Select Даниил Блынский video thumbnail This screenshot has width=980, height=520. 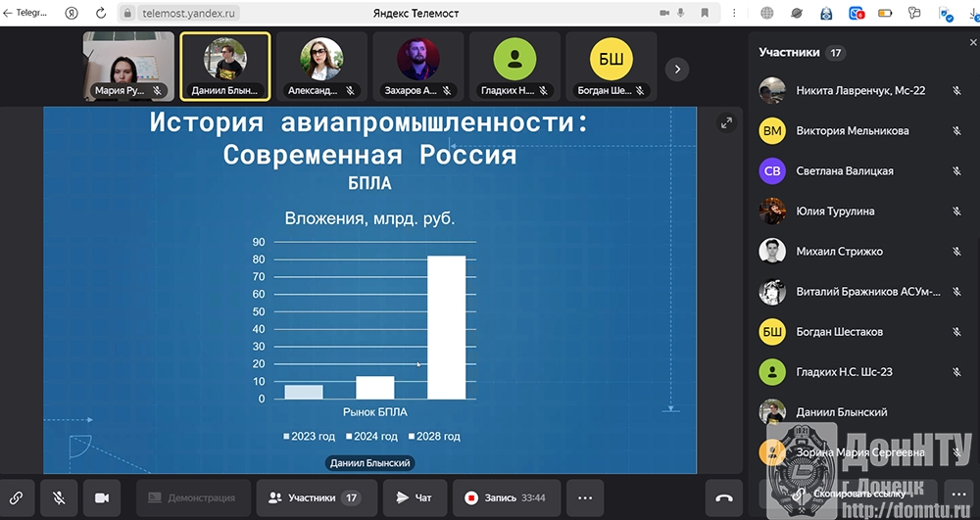224,67
